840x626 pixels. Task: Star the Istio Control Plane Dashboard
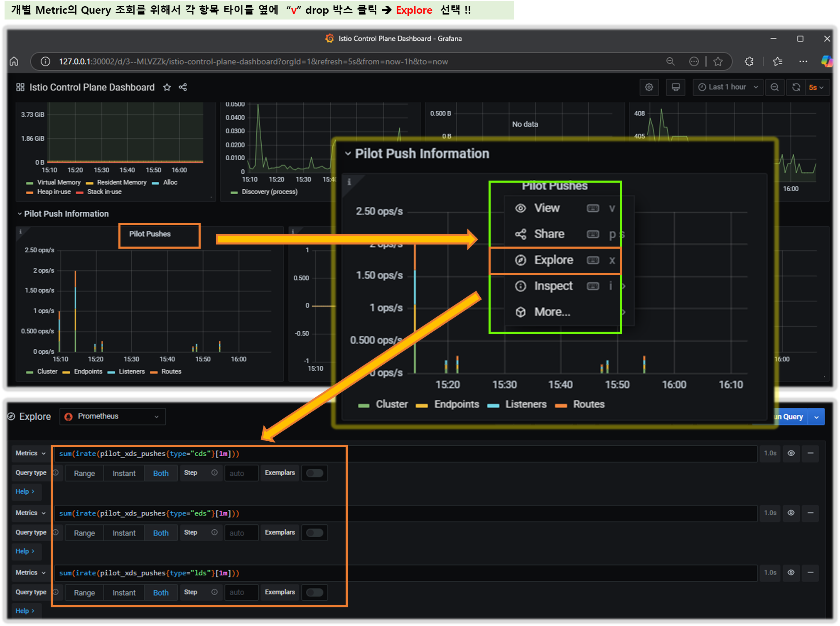pyautogui.click(x=167, y=87)
